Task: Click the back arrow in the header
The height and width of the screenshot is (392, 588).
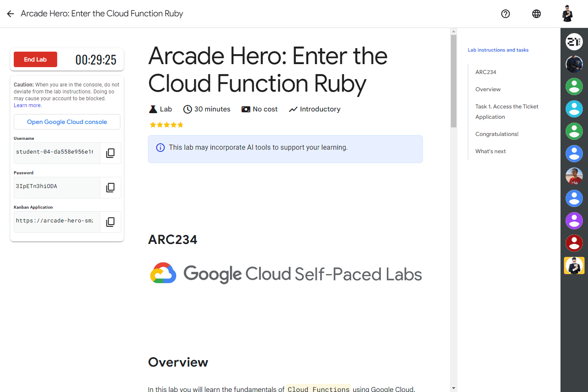Action: click(x=11, y=14)
